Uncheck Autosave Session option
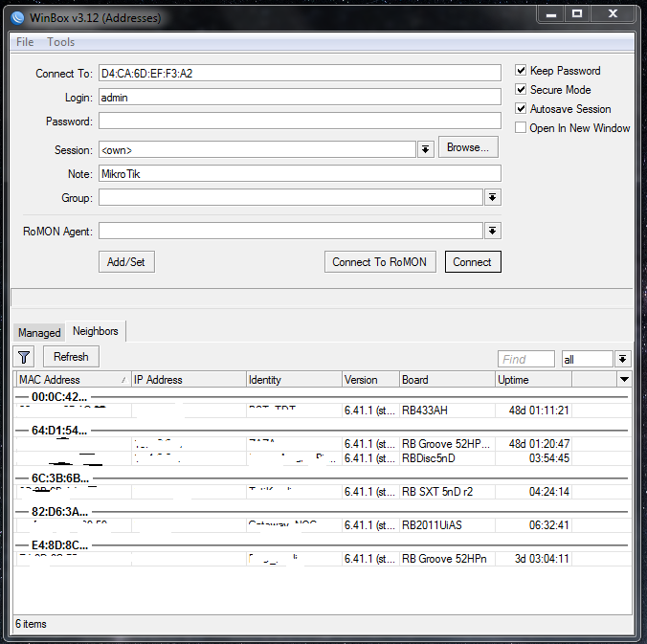This screenshot has width=647, height=644. [522, 109]
